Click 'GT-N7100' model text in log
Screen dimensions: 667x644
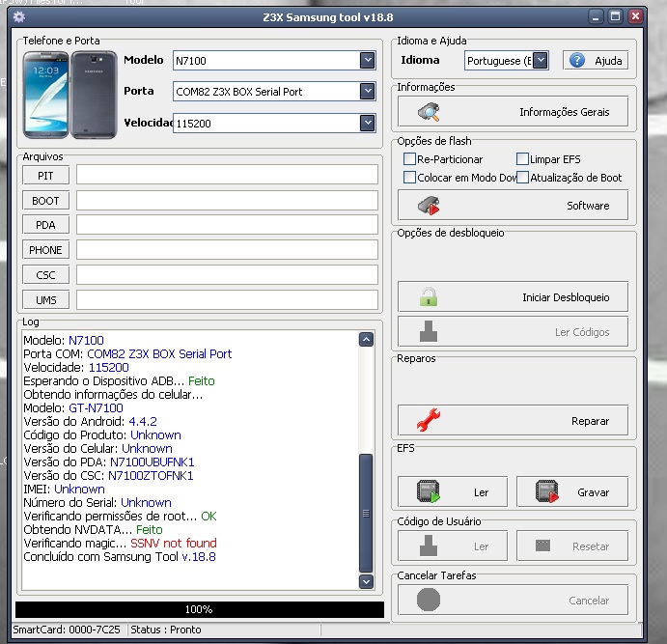[96, 407]
